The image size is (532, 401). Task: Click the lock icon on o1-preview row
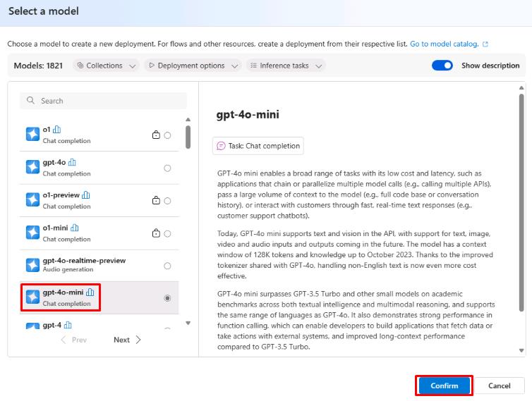tap(156, 201)
